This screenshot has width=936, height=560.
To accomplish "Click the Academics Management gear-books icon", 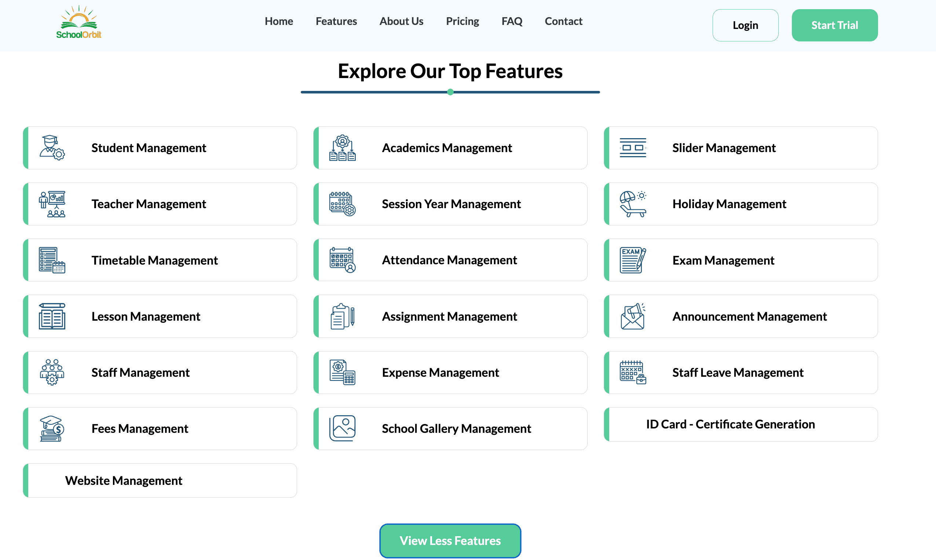I will [x=343, y=148].
